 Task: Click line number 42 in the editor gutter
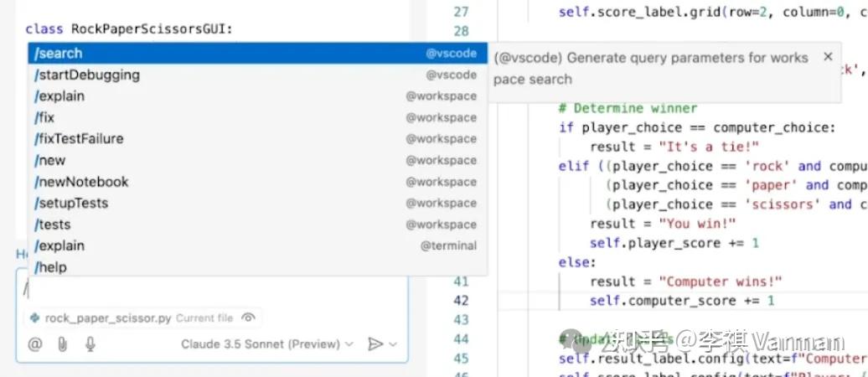(x=461, y=301)
